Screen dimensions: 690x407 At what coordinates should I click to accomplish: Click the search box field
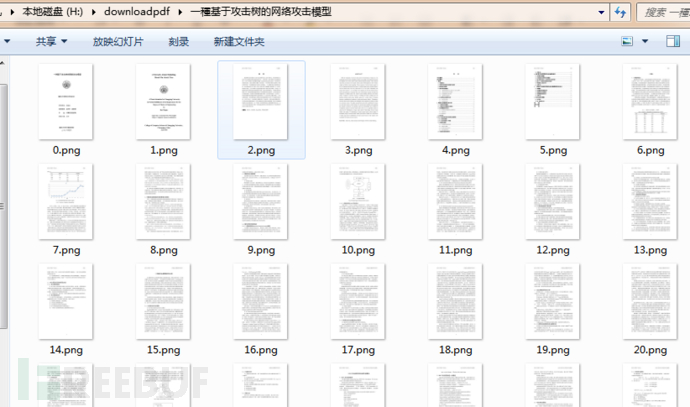pyautogui.click(x=664, y=12)
